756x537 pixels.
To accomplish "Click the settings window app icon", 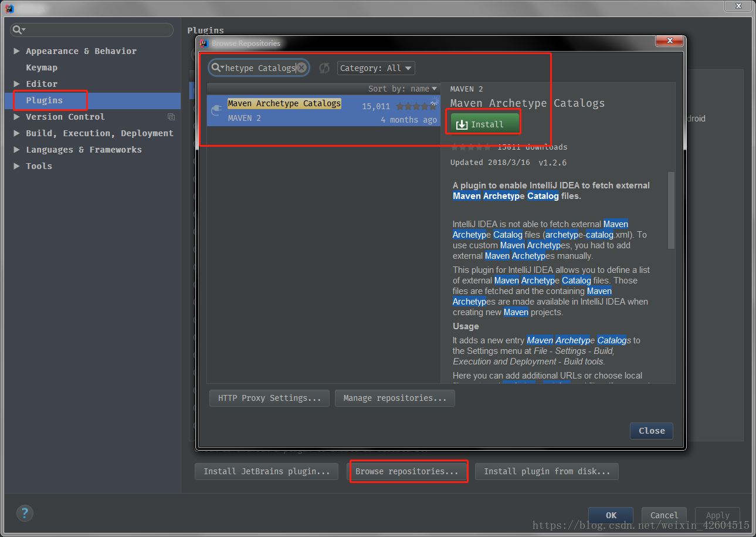I will click(9, 8).
